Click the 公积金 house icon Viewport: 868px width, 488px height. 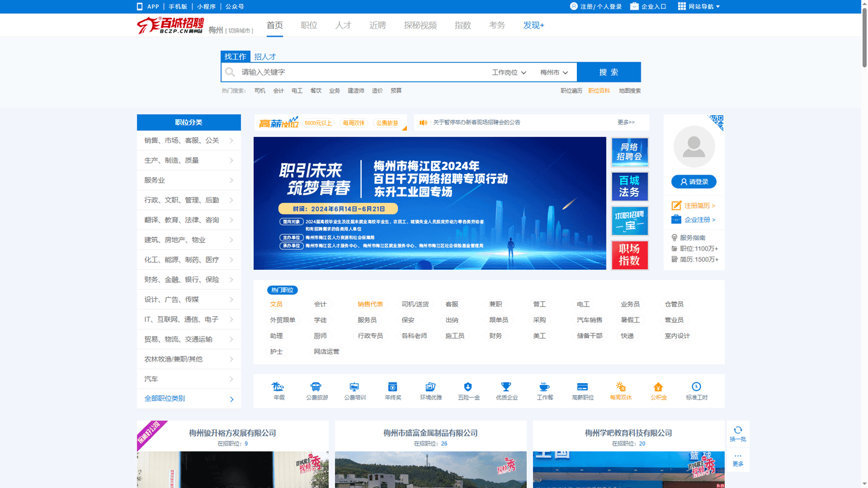coord(658,387)
